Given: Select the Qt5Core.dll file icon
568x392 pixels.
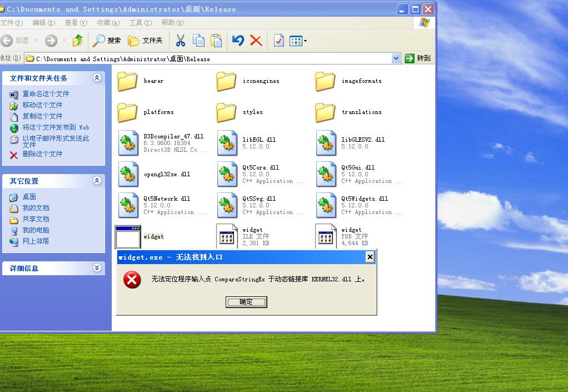Looking at the screenshot, I should click(x=227, y=174).
